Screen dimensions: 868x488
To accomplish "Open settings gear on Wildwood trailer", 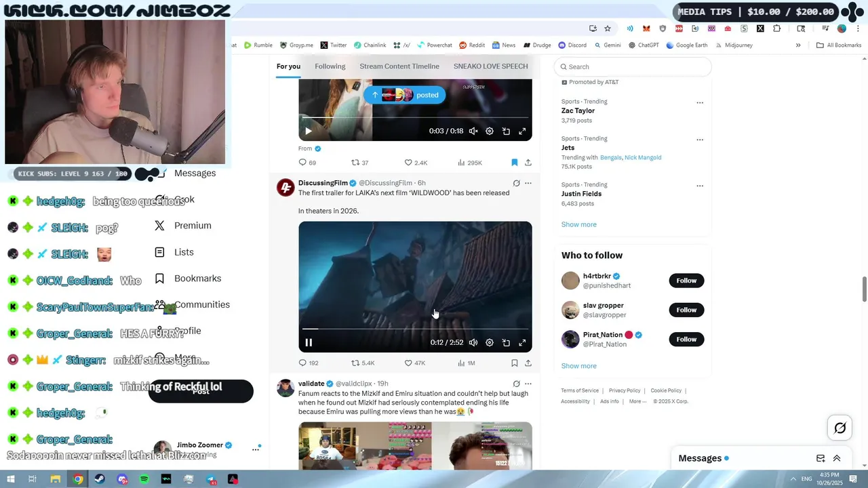I will click(490, 342).
